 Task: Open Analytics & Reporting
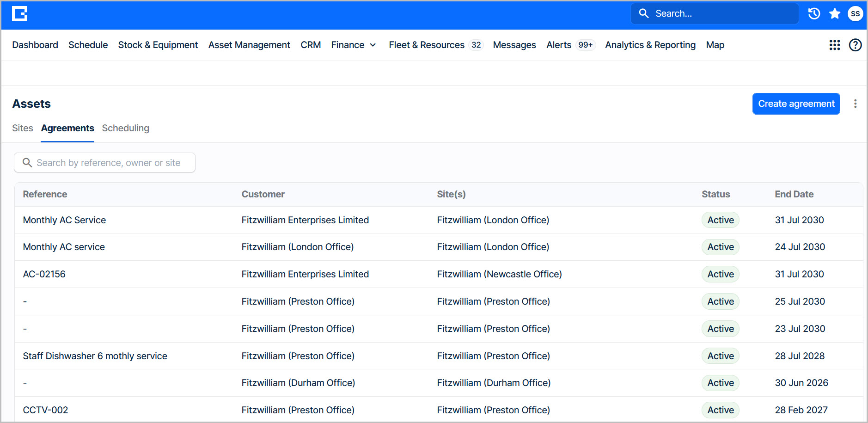[x=650, y=45]
